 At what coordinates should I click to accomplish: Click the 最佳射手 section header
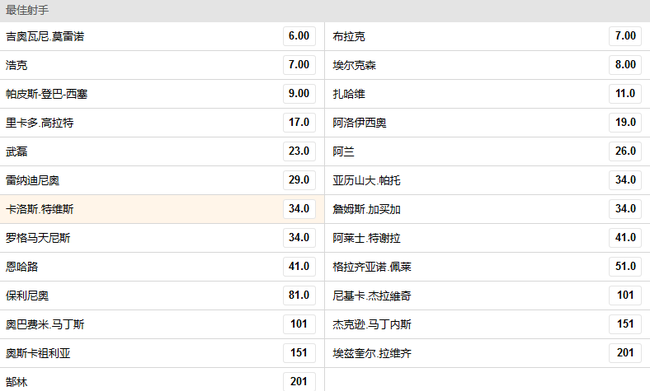(x=325, y=10)
